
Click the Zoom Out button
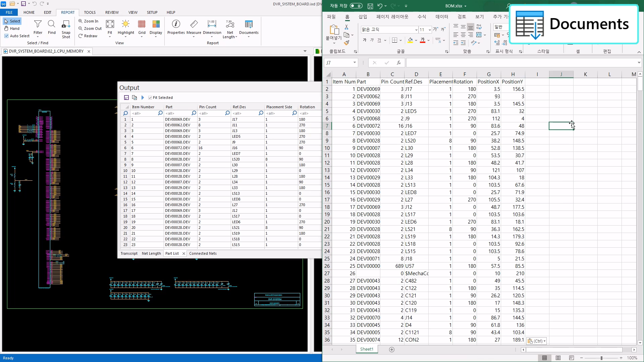(x=90, y=28)
